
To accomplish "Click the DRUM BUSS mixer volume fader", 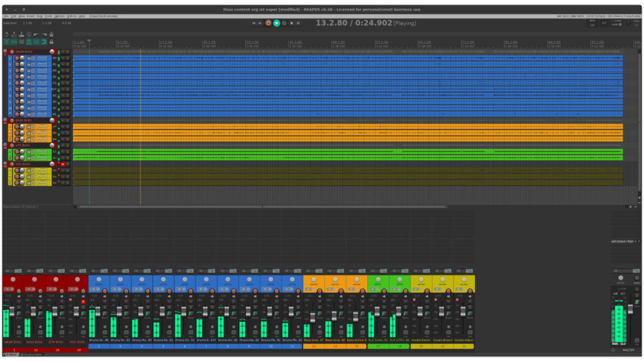I will [12, 312].
